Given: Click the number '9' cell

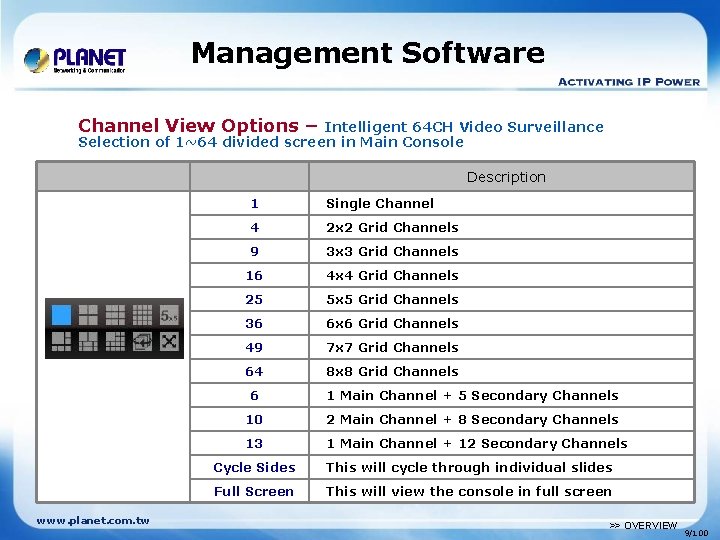Looking at the screenshot, I should [249, 251].
